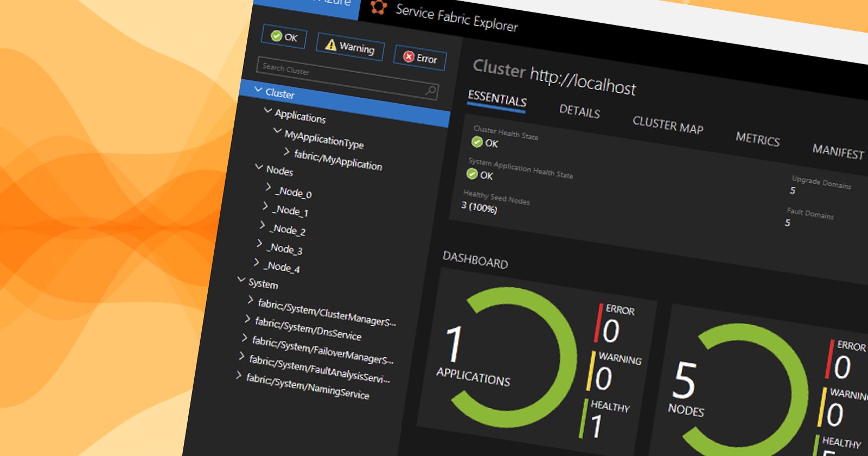Click the magnifier icon in Search Cluster
This screenshot has width=868, height=456.
(431, 91)
